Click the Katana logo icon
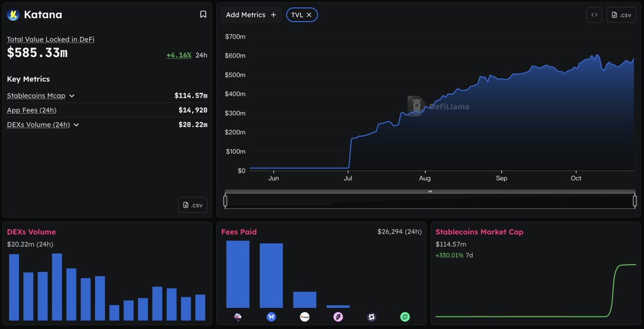Viewport: 644px width, 329px height. (x=13, y=15)
